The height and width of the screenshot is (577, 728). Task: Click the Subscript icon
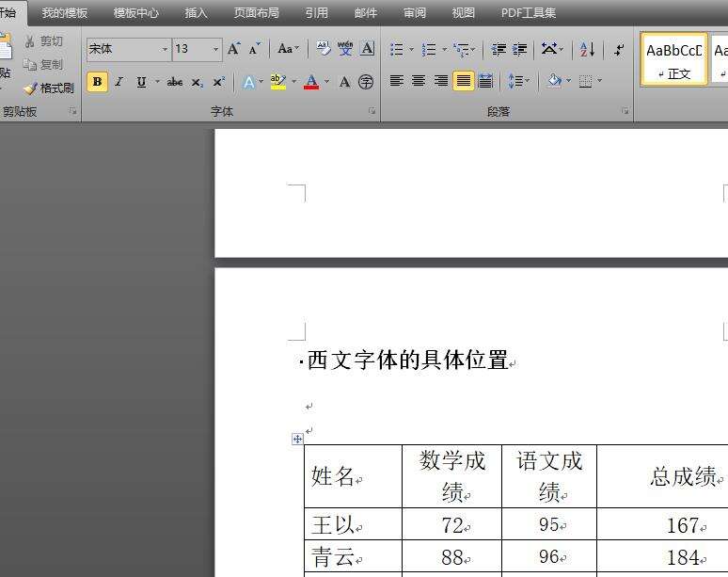tap(197, 82)
